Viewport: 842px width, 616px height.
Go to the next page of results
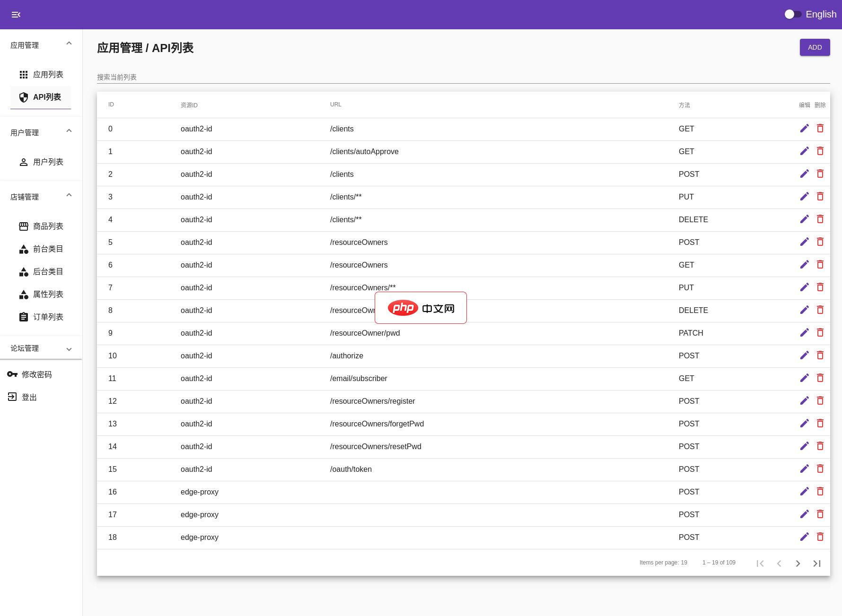[798, 563]
